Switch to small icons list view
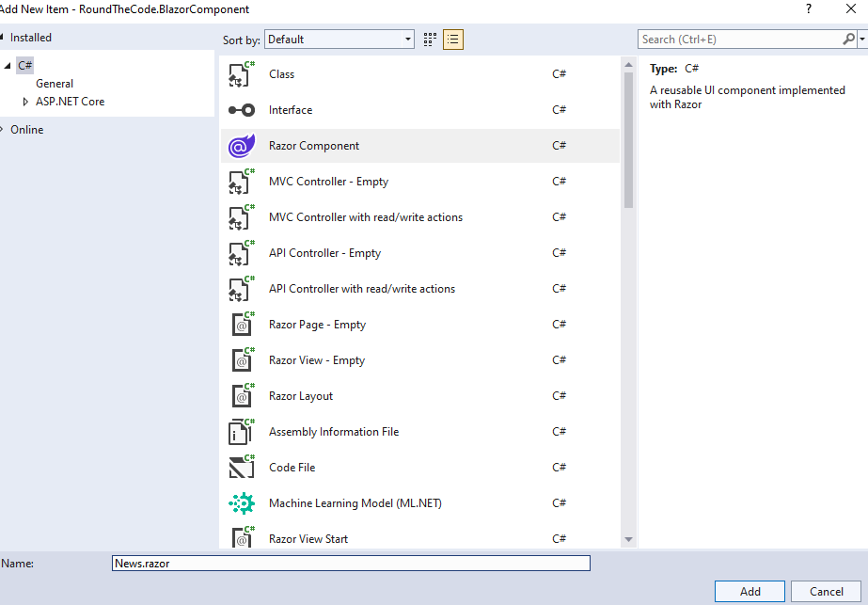This screenshot has width=868, height=605. [453, 40]
